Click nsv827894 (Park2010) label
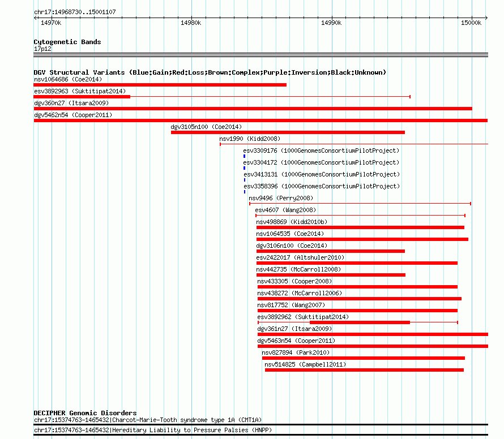 point(296,352)
